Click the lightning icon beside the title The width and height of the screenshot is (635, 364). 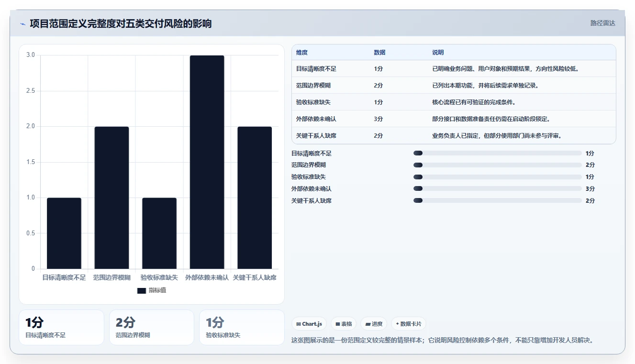[x=22, y=24]
